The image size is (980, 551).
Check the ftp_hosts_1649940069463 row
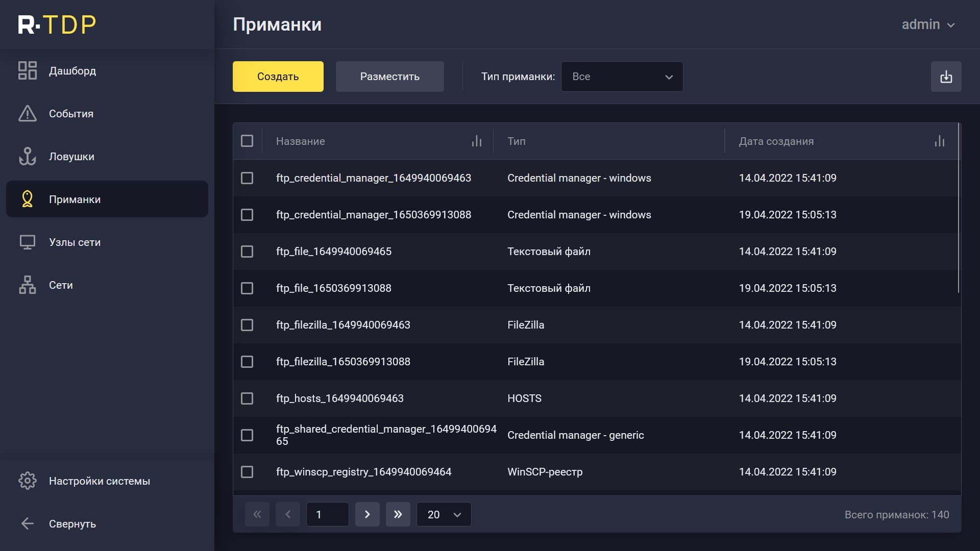247,398
